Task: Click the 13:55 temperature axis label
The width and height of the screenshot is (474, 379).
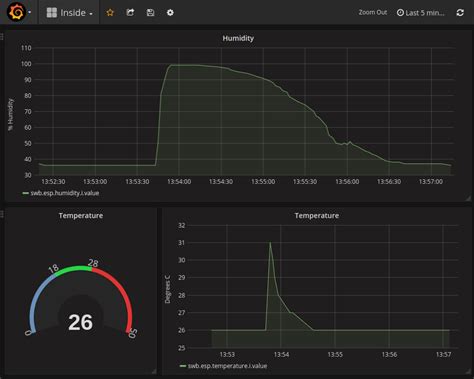Action: click(335, 354)
